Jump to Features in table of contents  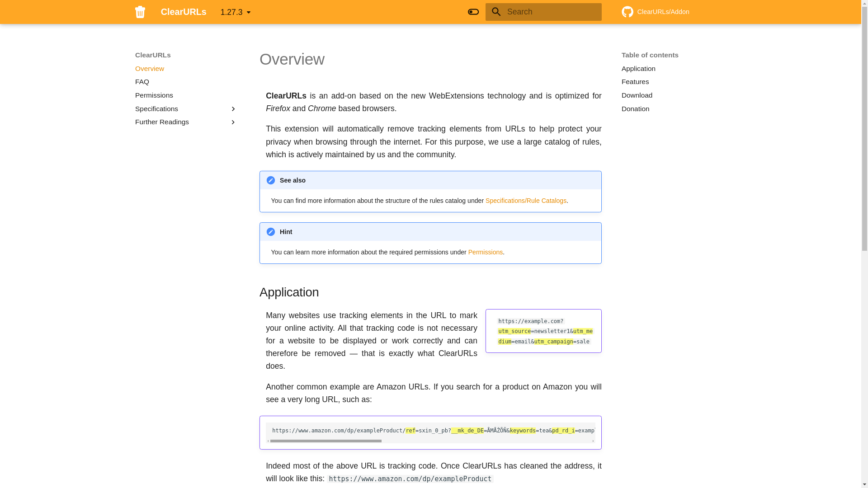pyautogui.click(x=635, y=82)
